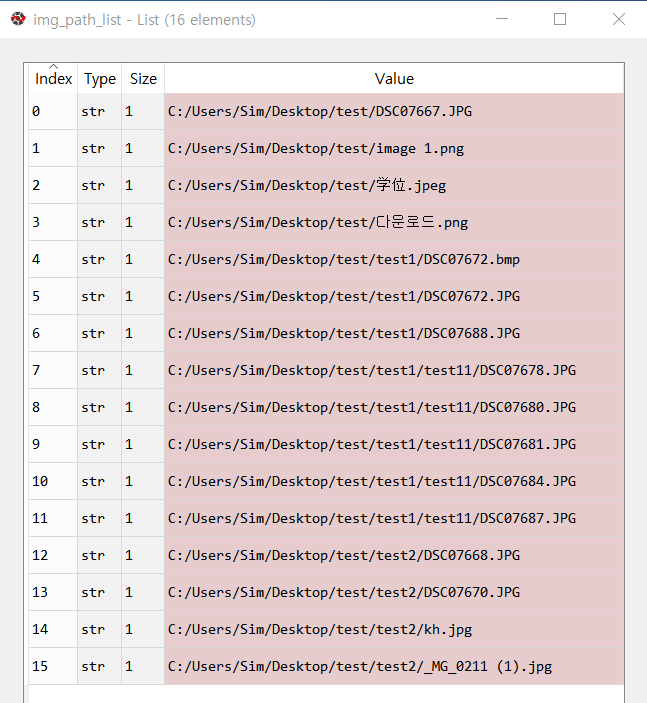
Task: Click the size cell '1' in row 14
Action: point(143,629)
